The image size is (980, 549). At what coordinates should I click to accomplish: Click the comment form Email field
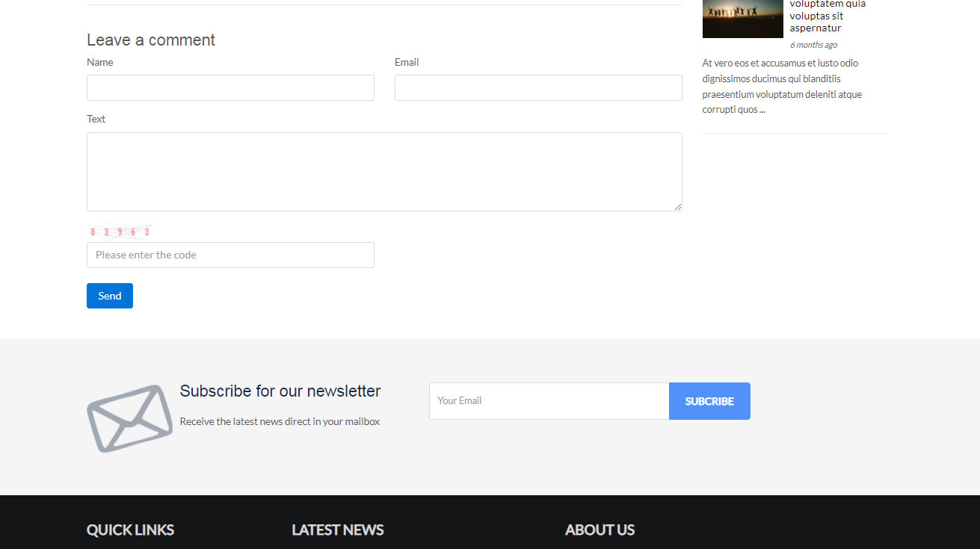(x=538, y=87)
